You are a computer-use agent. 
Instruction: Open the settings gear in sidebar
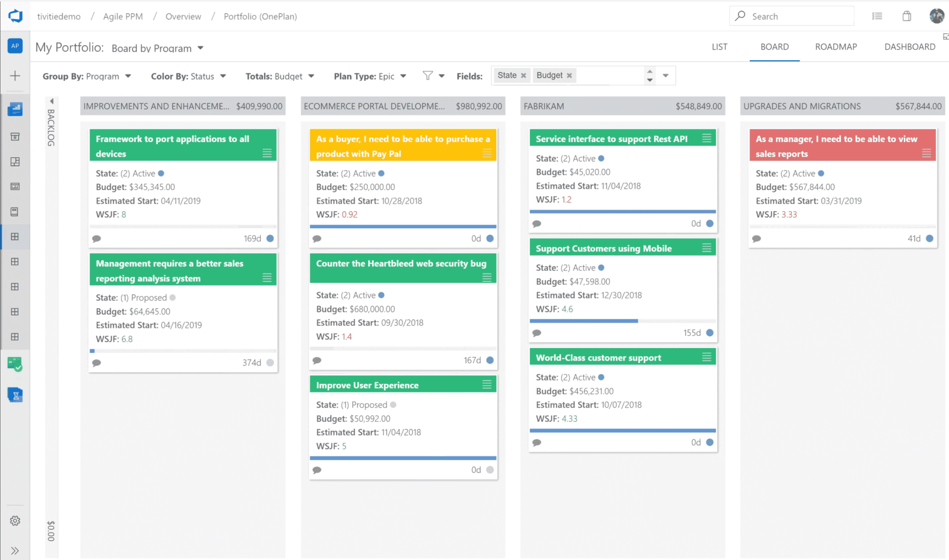pyautogui.click(x=15, y=521)
